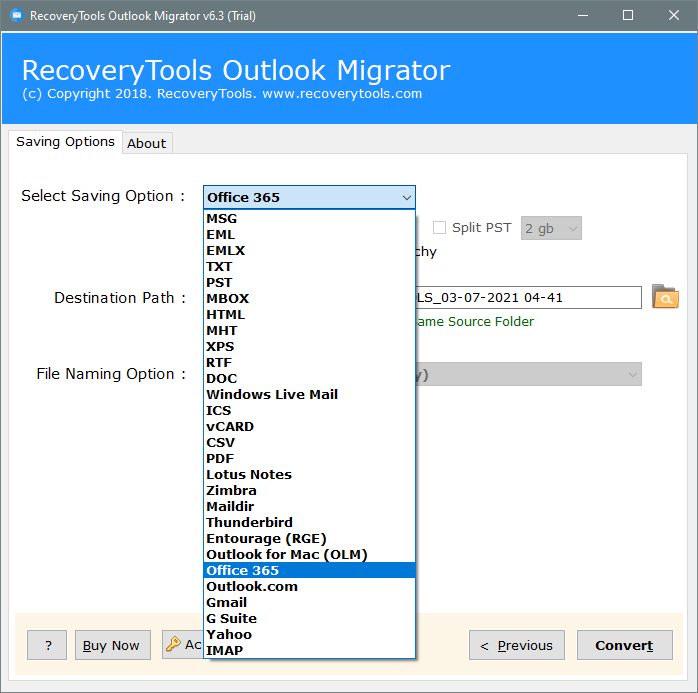
Task: Maximize the Outlook Migrator window
Action: pos(628,16)
